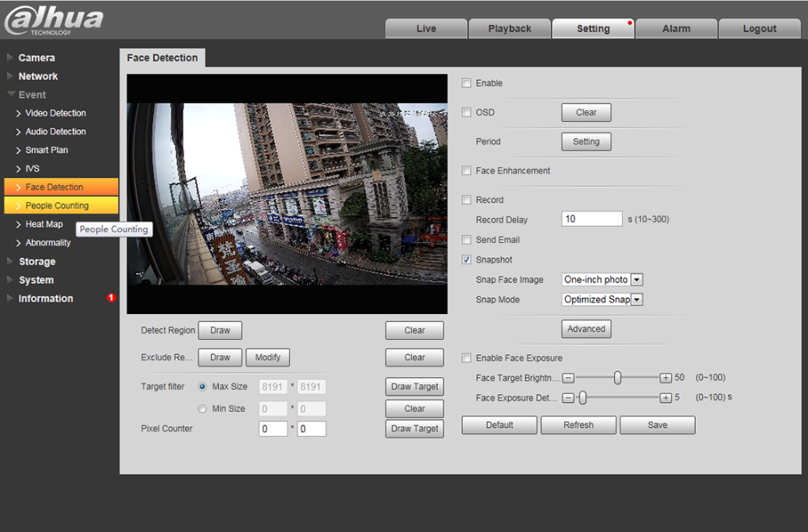
Task: Click the Record Delay input field
Action: 591,219
